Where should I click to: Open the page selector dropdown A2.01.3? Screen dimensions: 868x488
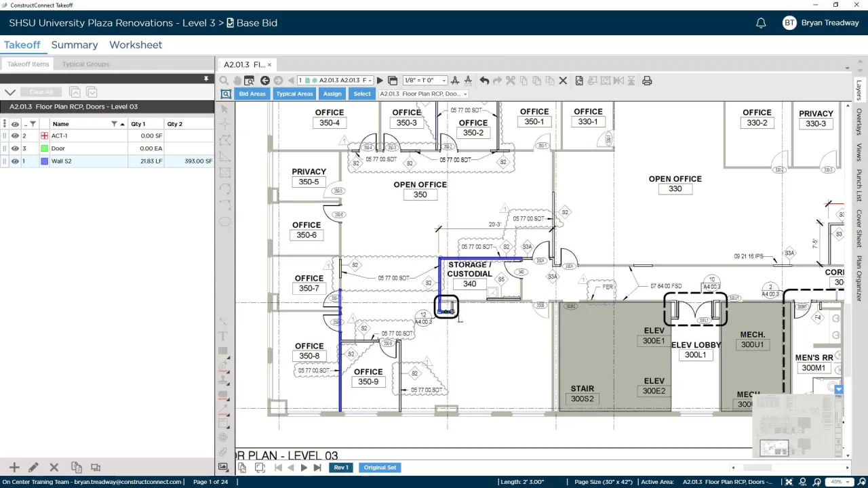(x=336, y=81)
